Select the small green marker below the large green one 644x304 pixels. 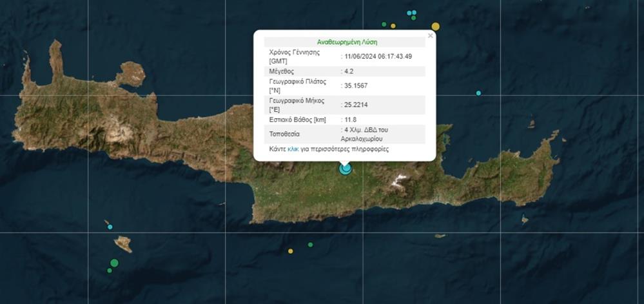click(x=110, y=270)
